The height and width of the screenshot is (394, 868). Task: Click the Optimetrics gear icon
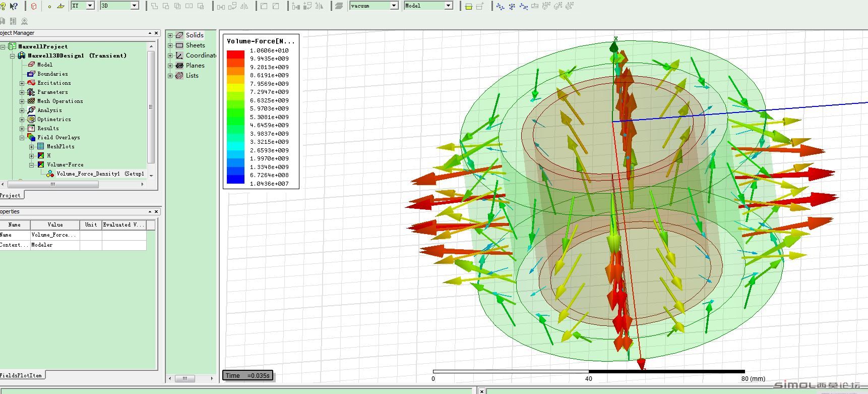(31, 119)
